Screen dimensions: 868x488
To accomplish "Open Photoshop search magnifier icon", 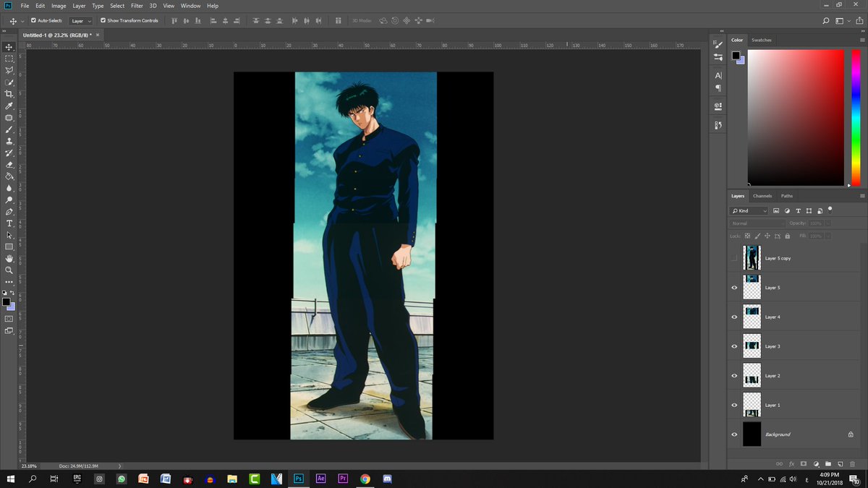I will pyautogui.click(x=826, y=21).
